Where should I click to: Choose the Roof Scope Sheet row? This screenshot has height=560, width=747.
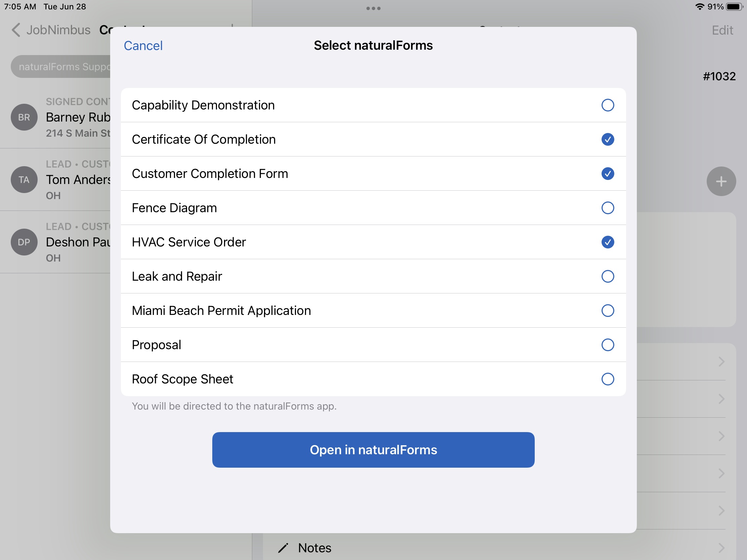tap(373, 379)
